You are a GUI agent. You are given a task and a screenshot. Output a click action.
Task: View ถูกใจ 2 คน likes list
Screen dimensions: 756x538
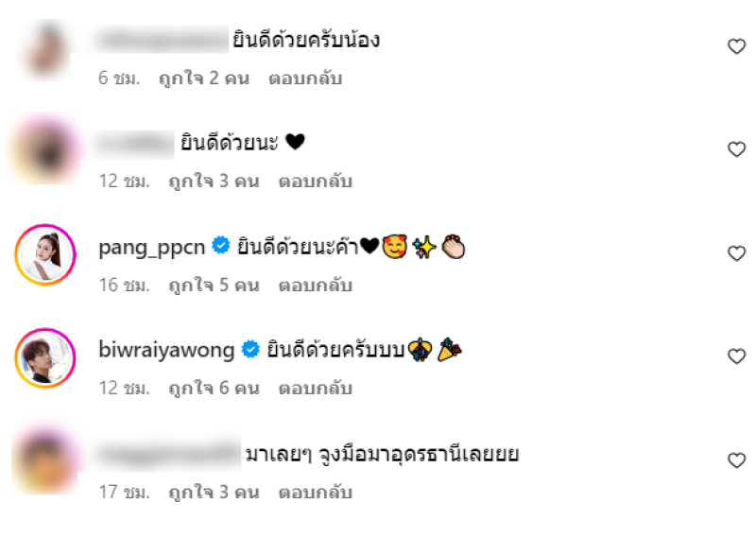click(204, 78)
